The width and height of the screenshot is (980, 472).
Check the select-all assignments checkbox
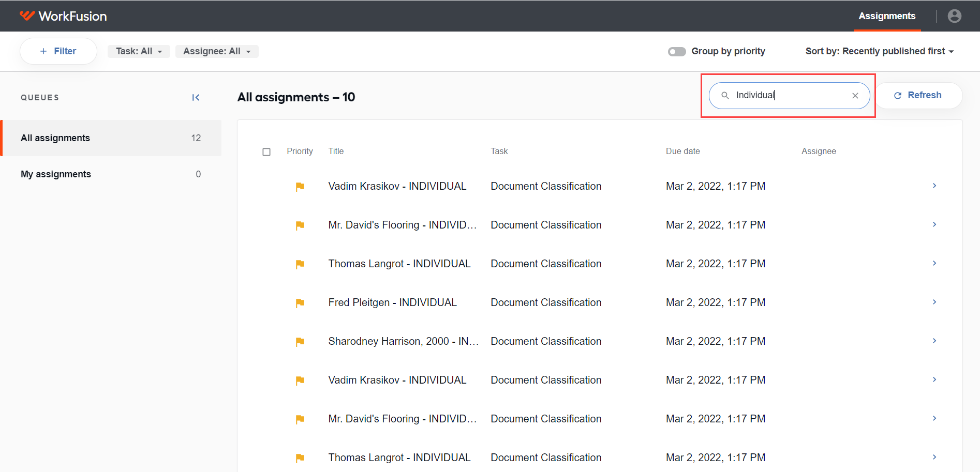pyautogui.click(x=266, y=152)
